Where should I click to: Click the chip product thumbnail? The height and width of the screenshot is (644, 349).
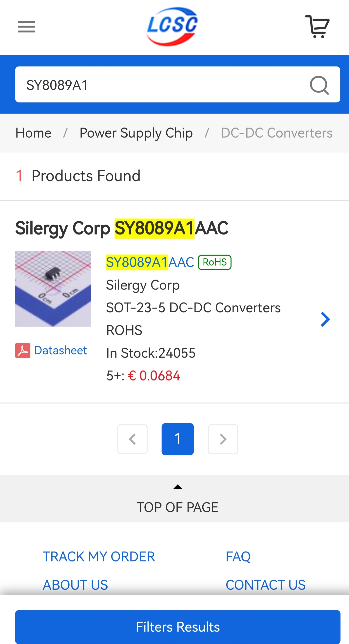(x=53, y=289)
